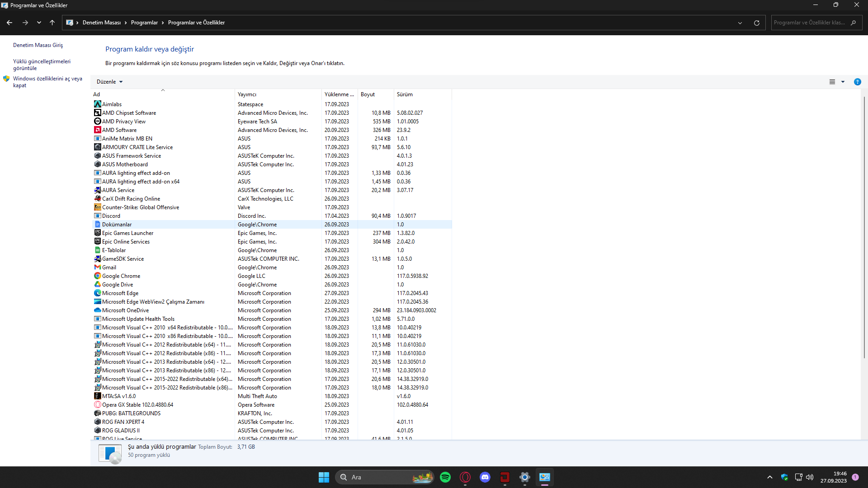Click the vertical scrollbar of program list
Image resolution: width=868 pixels, height=488 pixels.
(x=864, y=226)
